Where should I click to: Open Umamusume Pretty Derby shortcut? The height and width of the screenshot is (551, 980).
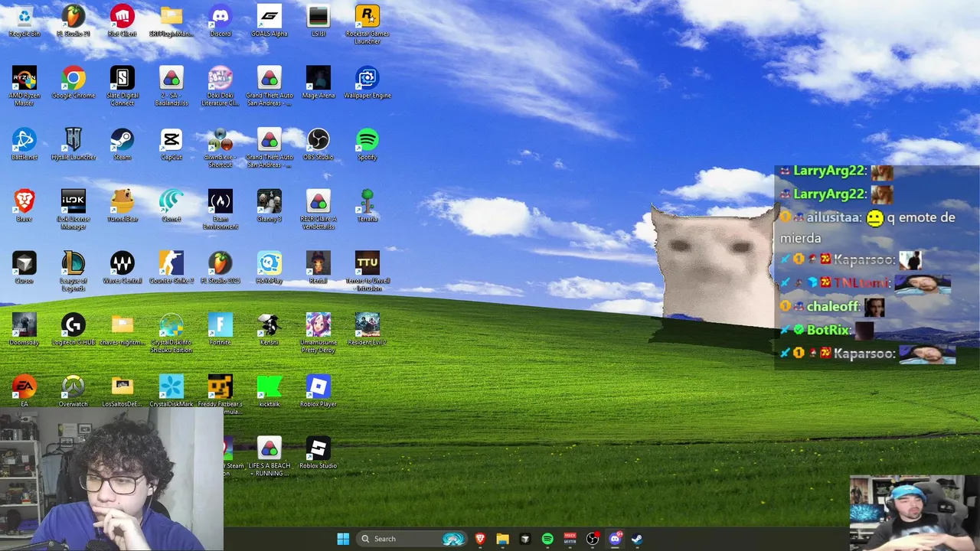pos(318,333)
